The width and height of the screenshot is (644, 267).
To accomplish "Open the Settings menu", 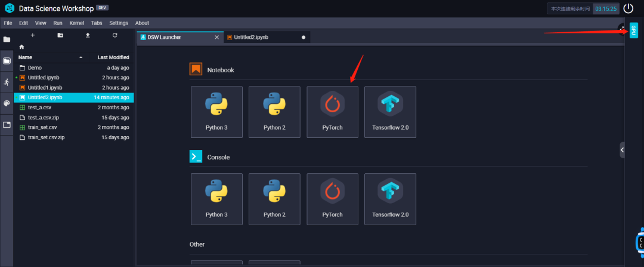I will coord(119,23).
